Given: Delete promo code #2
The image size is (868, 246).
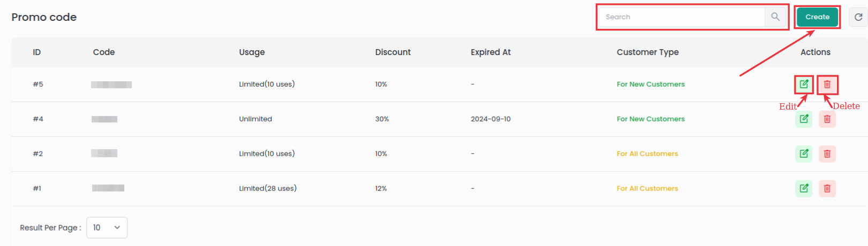Looking at the screenshot, I should [827, 154].
